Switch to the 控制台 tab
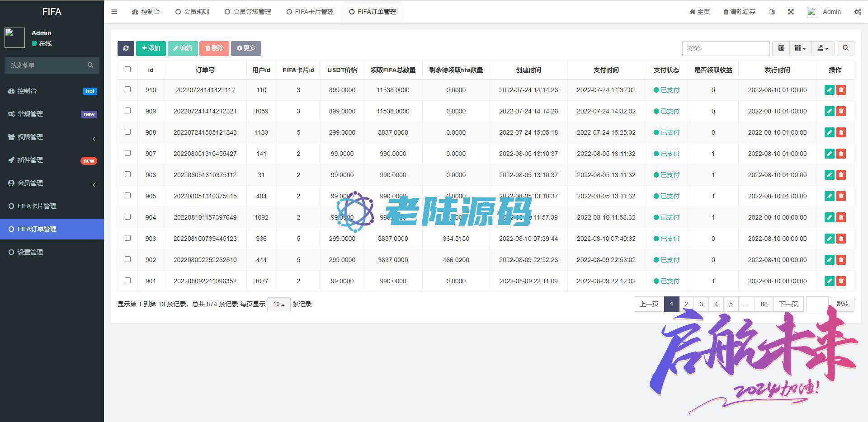Screen dimensions: 868x422 click(x=146, y=12)
